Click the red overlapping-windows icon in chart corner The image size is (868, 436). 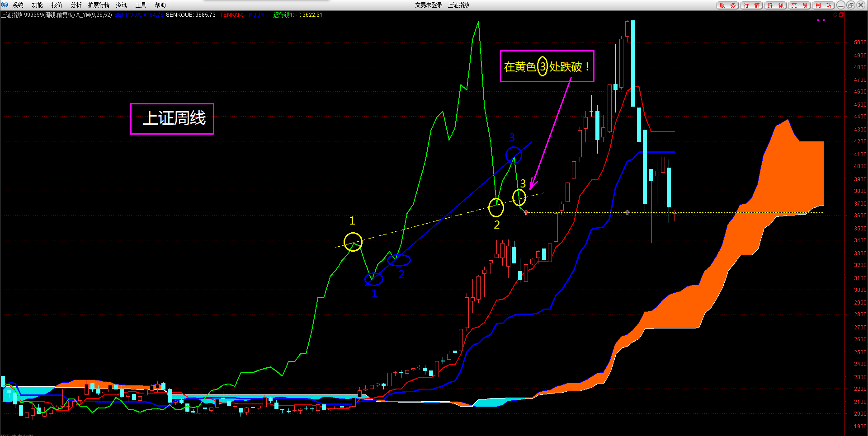tap(841, 15)
